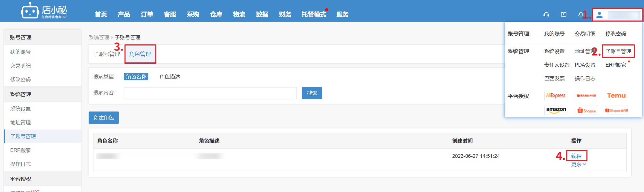This screenshot has width=644, height=192.
Task: Click the 店小秘 robot logo
Action: tap(44, 11)
